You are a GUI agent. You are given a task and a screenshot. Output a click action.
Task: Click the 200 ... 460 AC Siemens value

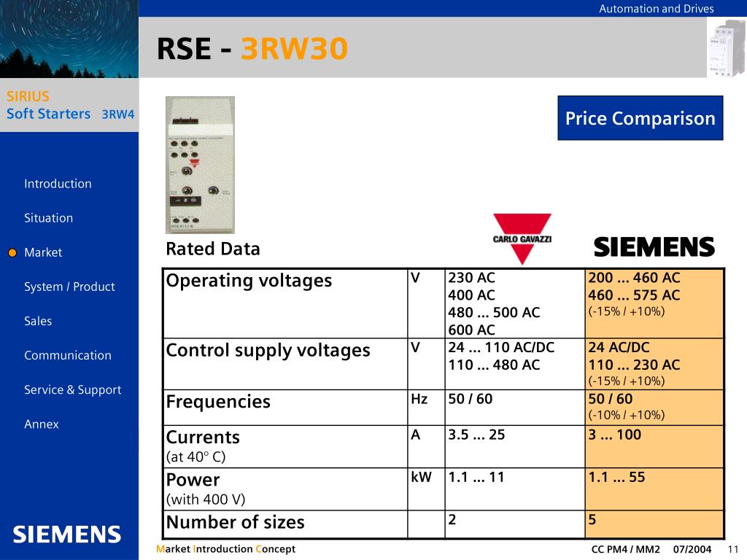[634, 278]
